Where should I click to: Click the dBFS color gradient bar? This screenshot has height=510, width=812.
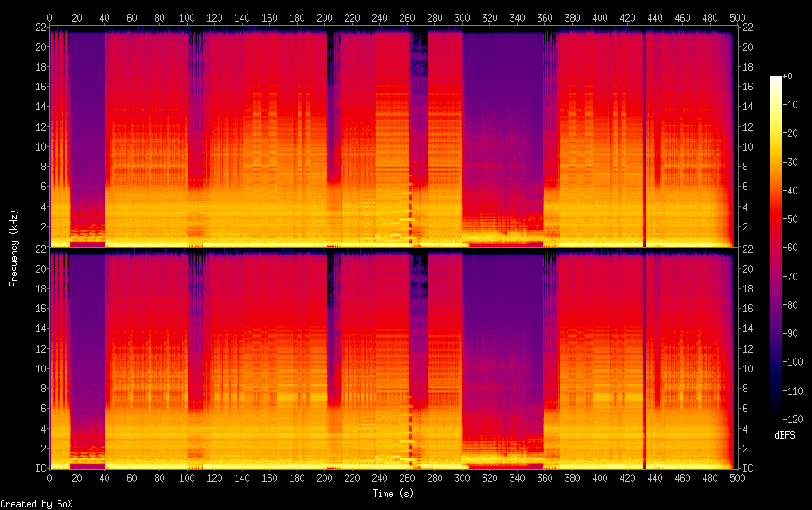[x=775, y=248]
